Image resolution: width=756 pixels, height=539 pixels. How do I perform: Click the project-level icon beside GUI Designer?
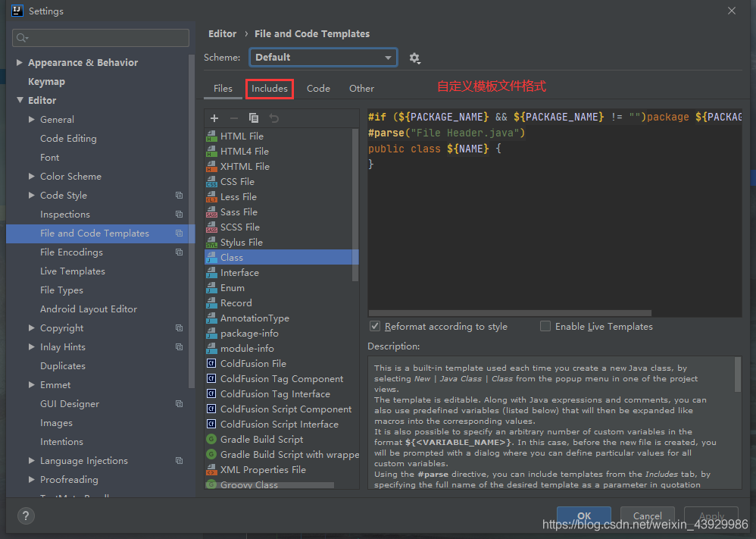[x=179, y=404]
